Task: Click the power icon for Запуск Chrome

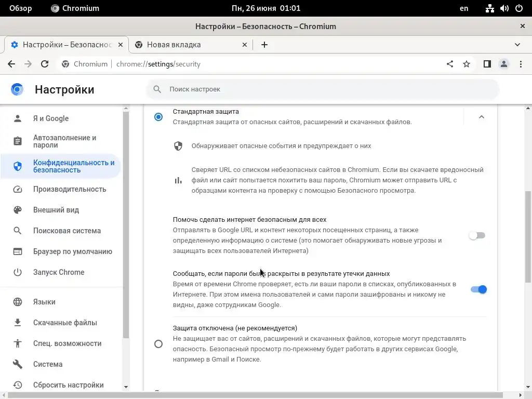Action: 18,272
